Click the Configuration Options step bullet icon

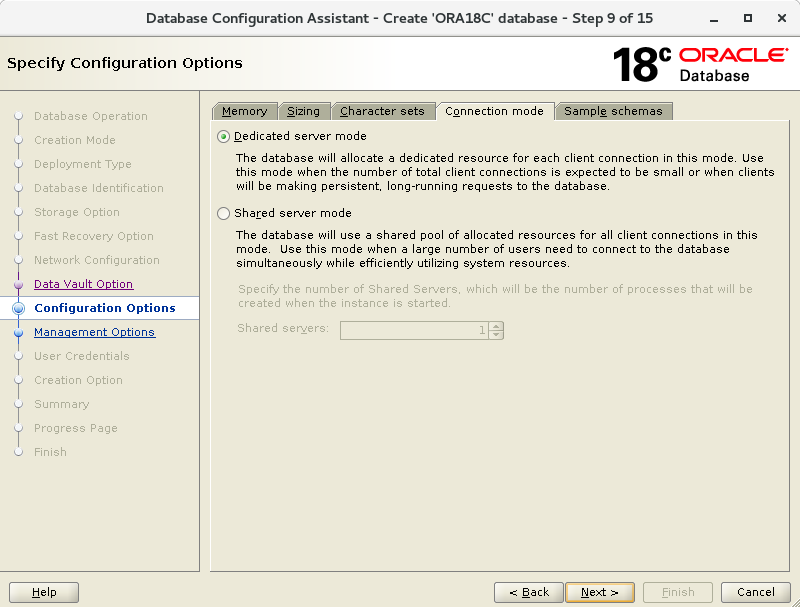18,308
